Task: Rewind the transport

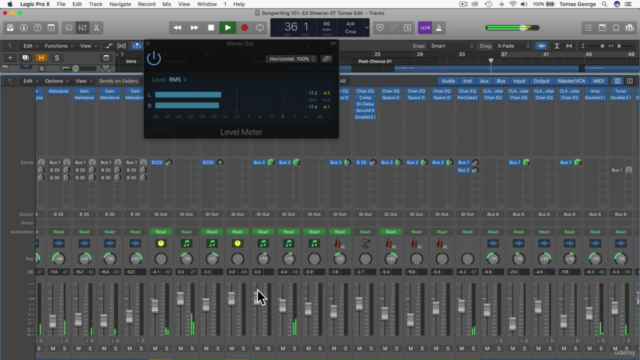Action: pos(178,28)
